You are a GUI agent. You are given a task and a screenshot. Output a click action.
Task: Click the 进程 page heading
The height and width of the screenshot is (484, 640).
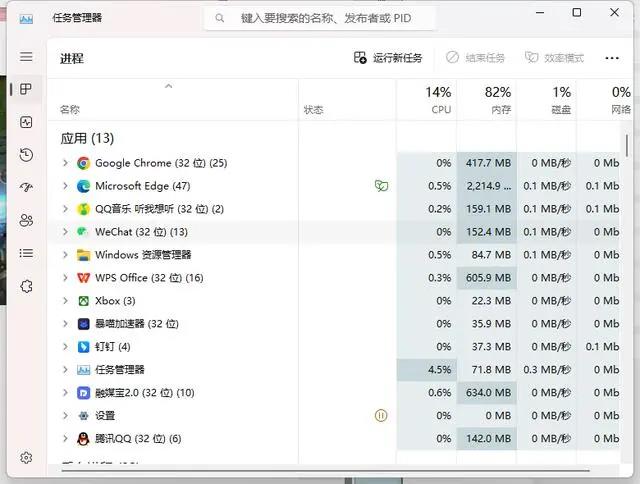[x=72, y=58]
